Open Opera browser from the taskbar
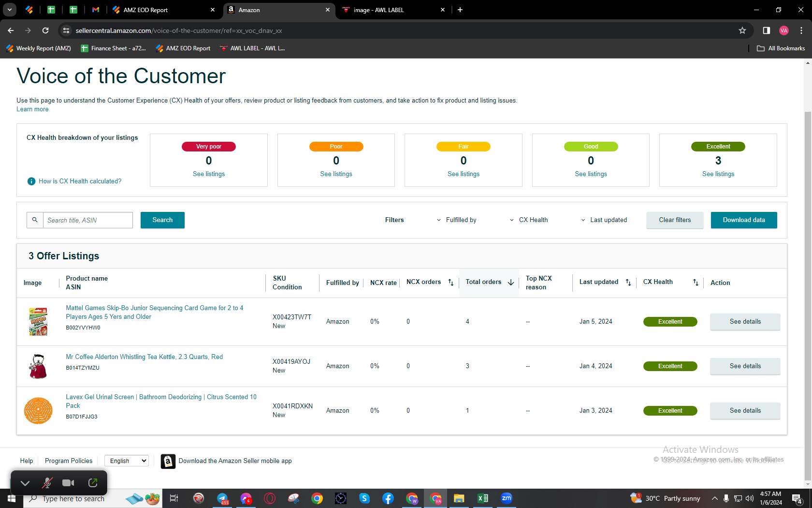This screenshot has width=812, height=508. (x=270, y=498)
